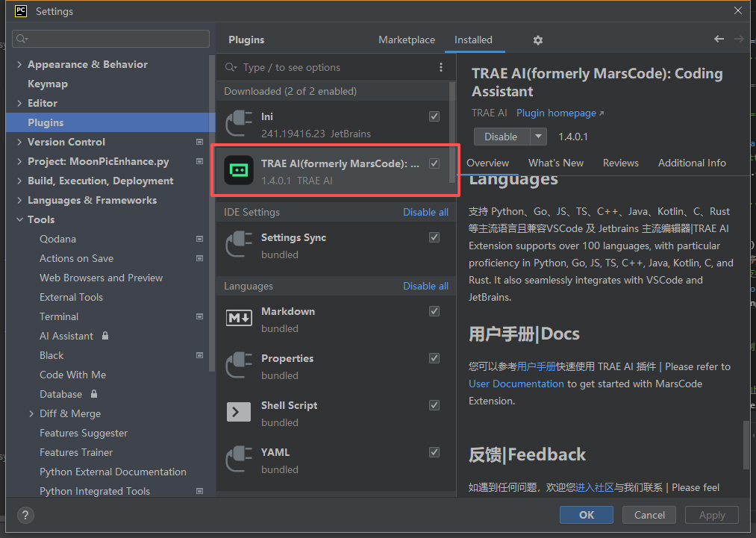Open the User Documentation link
The height and width of the screenshot is (538, 756).
pos(516,384)
